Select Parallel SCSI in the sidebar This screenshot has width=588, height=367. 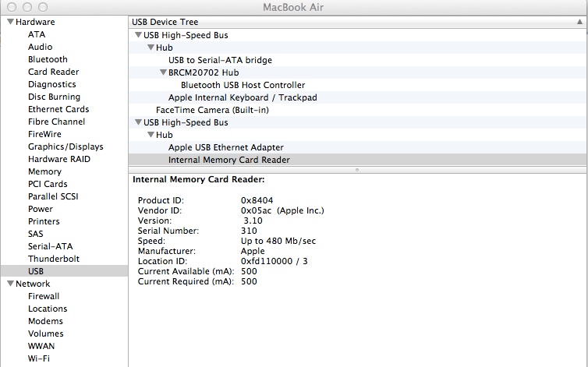click(x=53, y=196)
